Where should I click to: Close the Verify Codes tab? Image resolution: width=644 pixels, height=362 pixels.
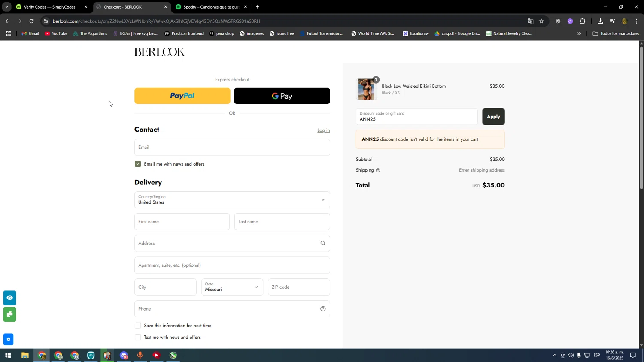[86, 7]
